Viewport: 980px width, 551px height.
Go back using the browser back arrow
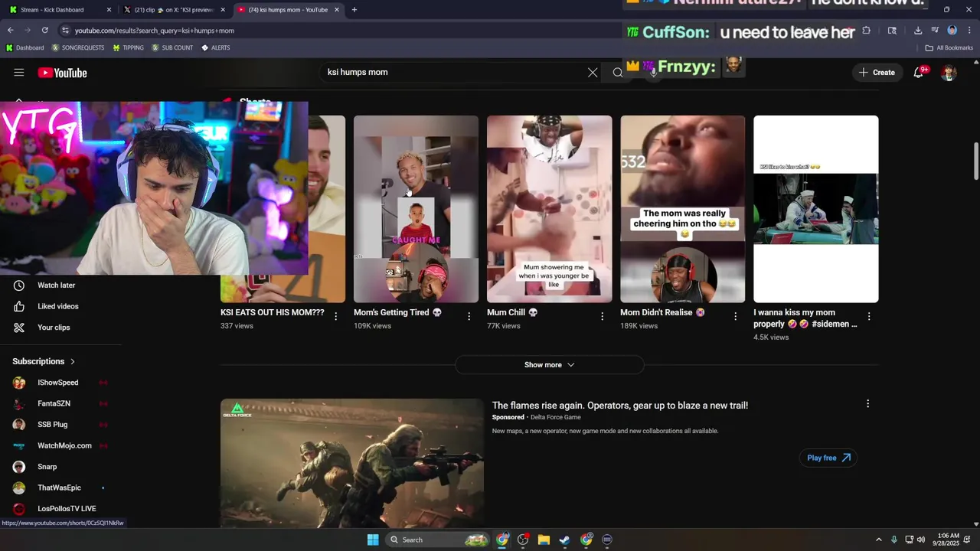[x=10, y=31]
